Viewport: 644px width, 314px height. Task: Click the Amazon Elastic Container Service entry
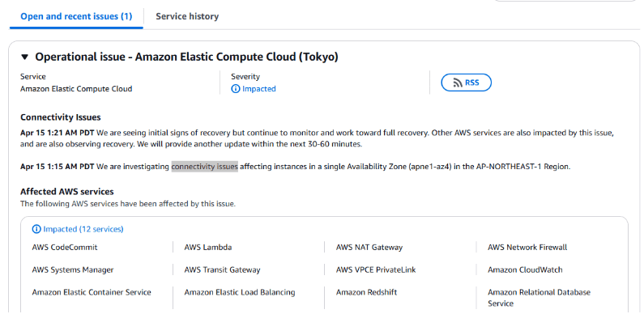coord(92,293)
